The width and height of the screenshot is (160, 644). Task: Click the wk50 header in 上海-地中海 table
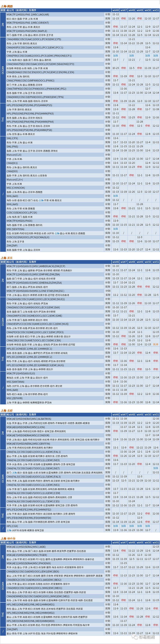point(148,543)
